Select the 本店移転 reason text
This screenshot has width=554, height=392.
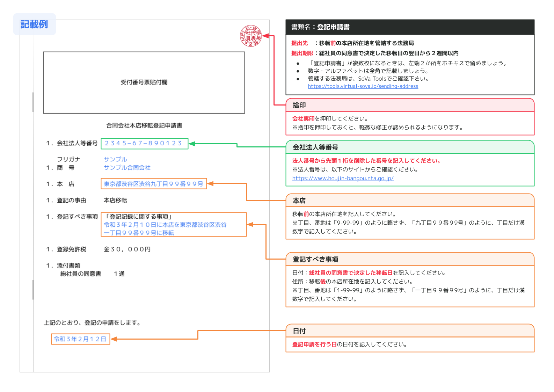tap(115, 200)
